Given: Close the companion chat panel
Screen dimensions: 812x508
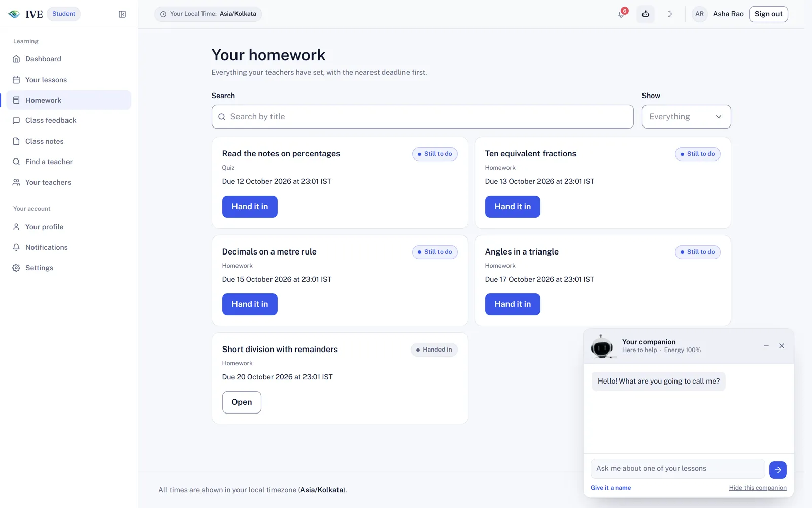Looking at the screenshot, I should coord(782,346).
